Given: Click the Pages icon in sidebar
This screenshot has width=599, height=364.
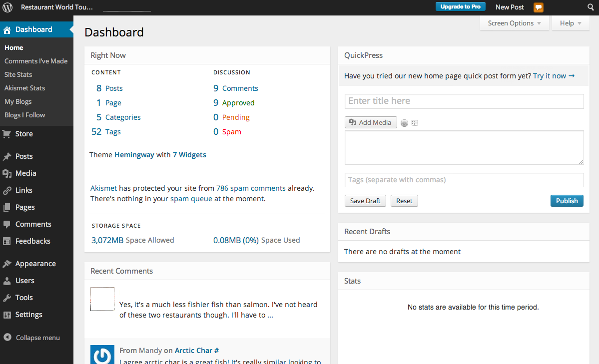Looking at the screenshot, I should pos(7,207).
